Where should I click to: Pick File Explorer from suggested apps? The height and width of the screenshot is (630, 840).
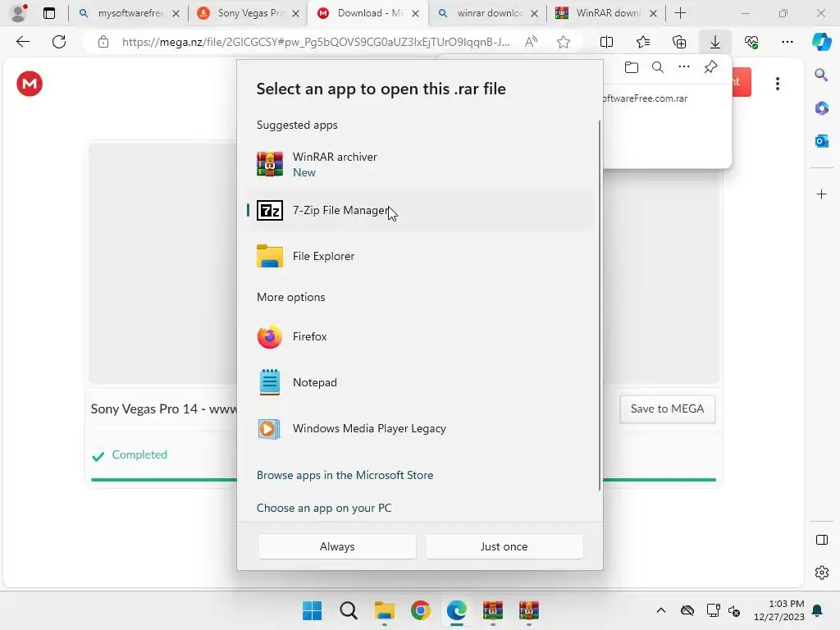(420, 256)
